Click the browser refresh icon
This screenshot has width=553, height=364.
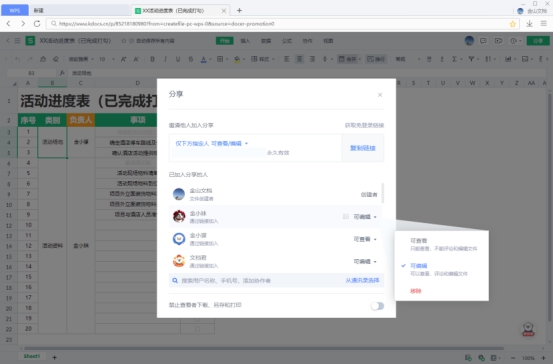click(37, 24)
